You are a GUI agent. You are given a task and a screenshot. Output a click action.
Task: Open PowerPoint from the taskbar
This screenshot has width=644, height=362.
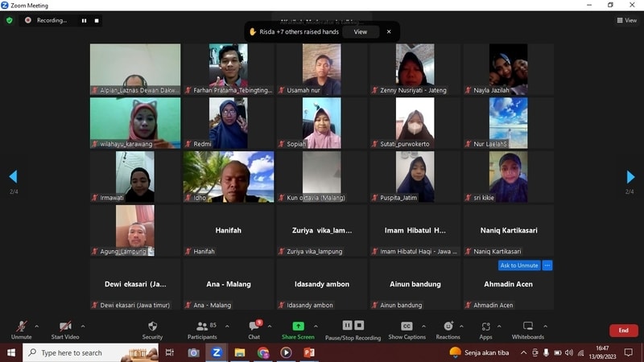click(309, 352)
